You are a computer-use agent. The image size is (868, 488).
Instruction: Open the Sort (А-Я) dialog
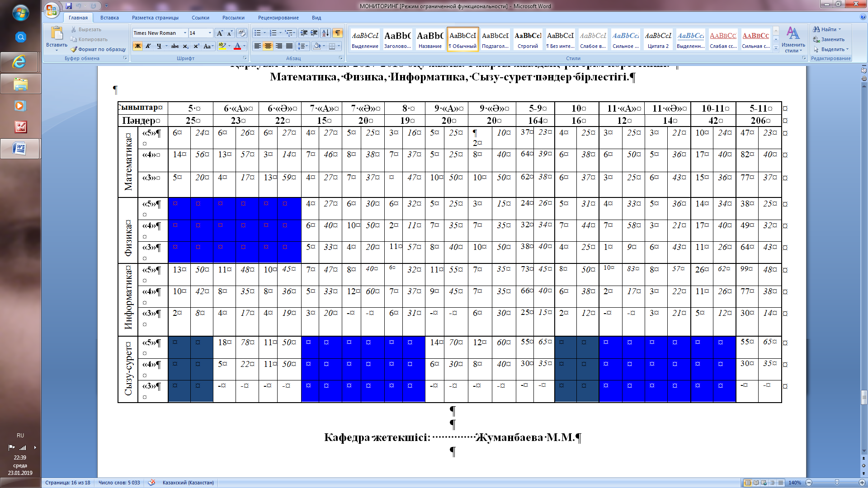[325, 33]
